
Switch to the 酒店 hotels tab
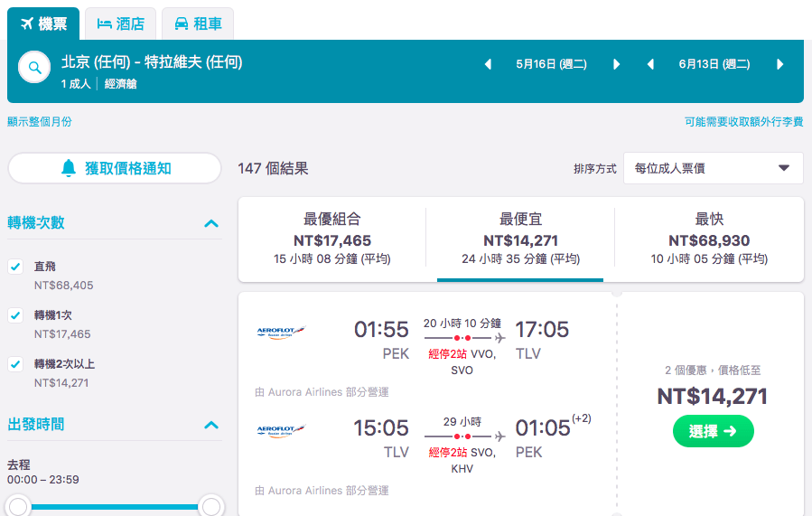pos(121,23)
